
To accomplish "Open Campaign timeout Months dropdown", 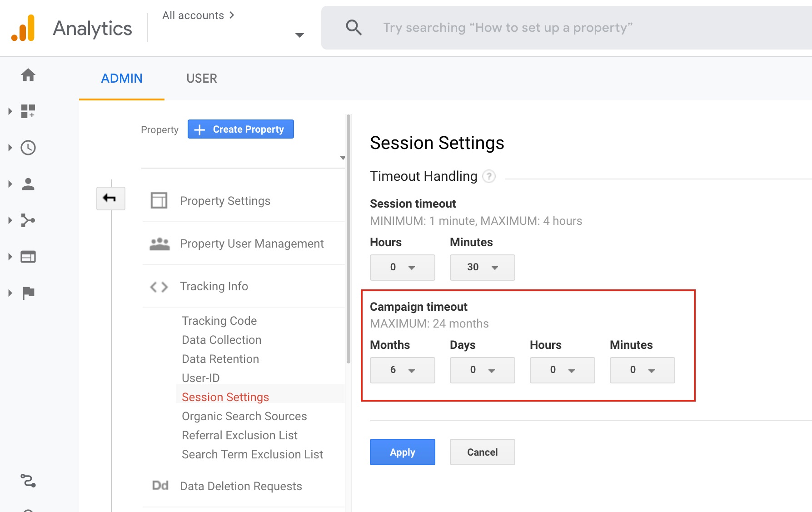I will click(402, 370).
